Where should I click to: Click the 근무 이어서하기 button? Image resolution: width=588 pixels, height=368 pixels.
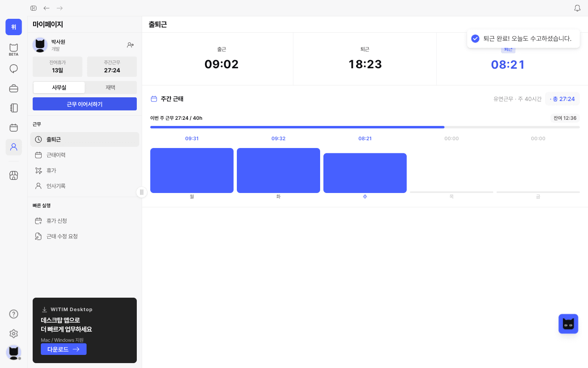(85, 104)
